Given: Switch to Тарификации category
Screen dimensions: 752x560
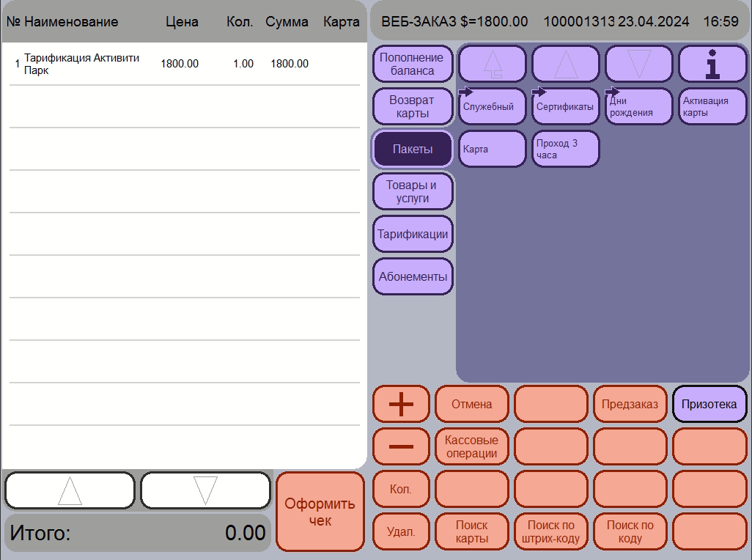Looking at the screenshot, I should tap(413, 234).
